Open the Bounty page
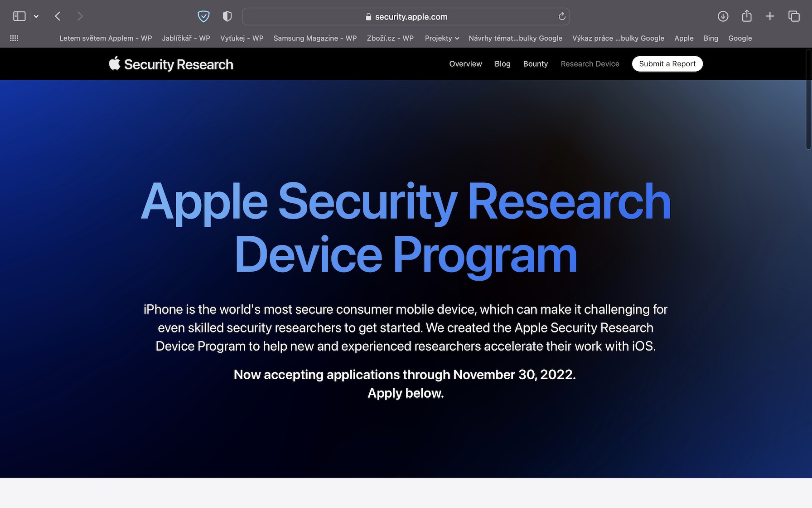 [535, 64]
